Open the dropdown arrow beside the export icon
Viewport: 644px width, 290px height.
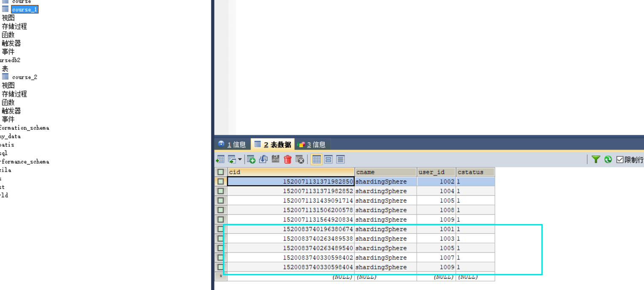[x=240, y=159]
